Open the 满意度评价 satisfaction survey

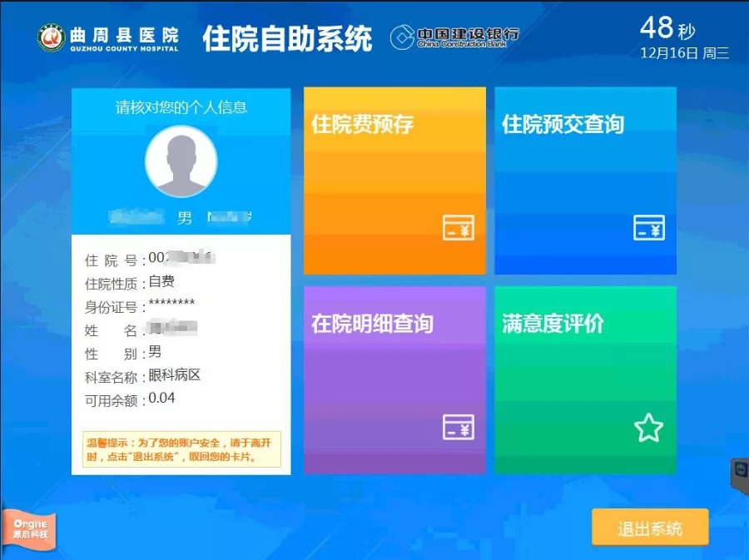(586, 379)
